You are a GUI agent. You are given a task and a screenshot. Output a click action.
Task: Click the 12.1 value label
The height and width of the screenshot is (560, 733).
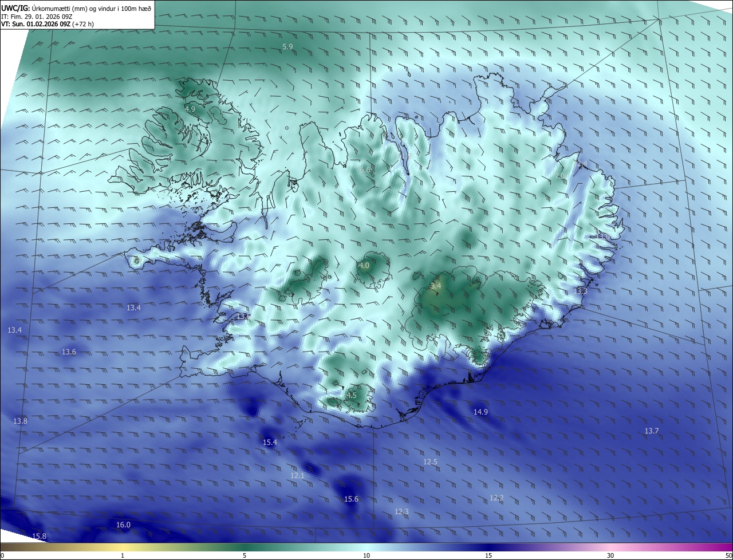point(297,476)
